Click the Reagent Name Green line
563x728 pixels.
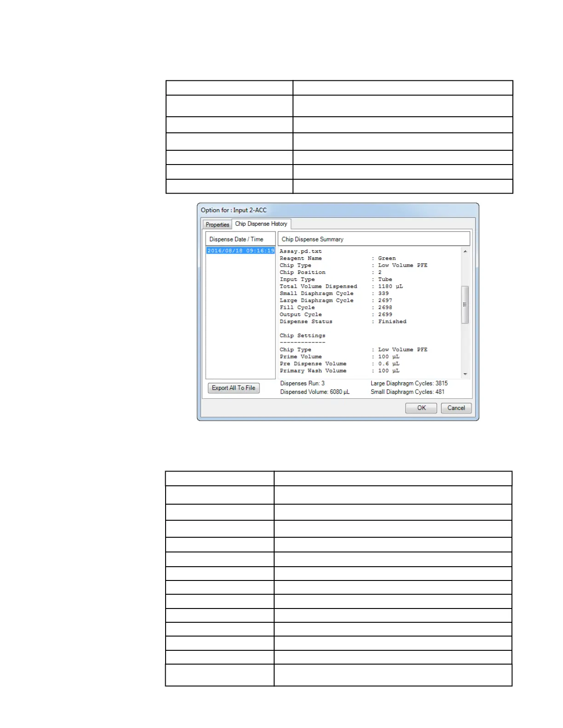click(x=338, y=258)
